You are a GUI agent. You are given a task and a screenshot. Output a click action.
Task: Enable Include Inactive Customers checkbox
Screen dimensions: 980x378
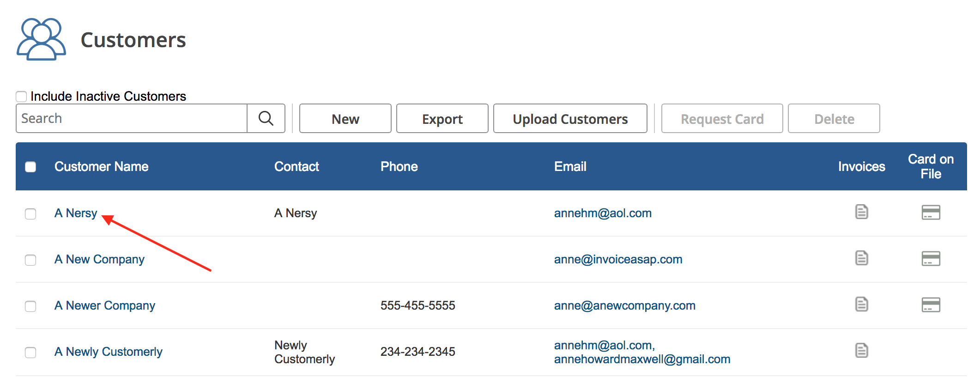pos(21,97)
